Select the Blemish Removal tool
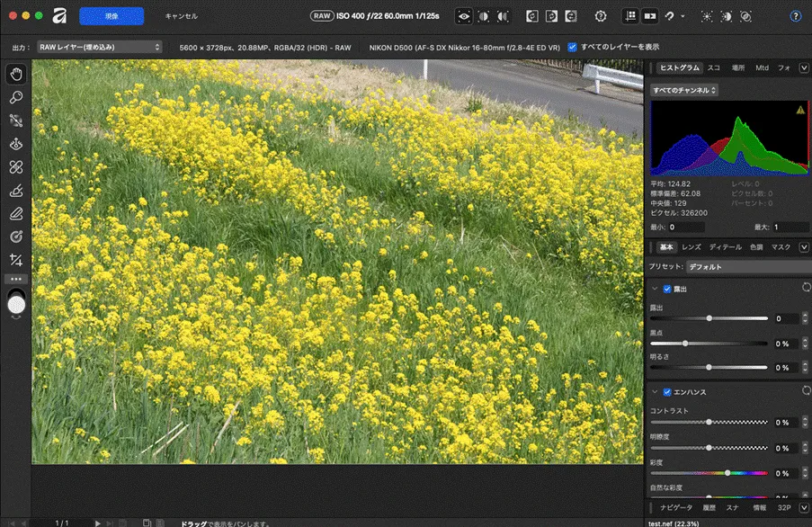812x527 pixels. pos(15,166)
